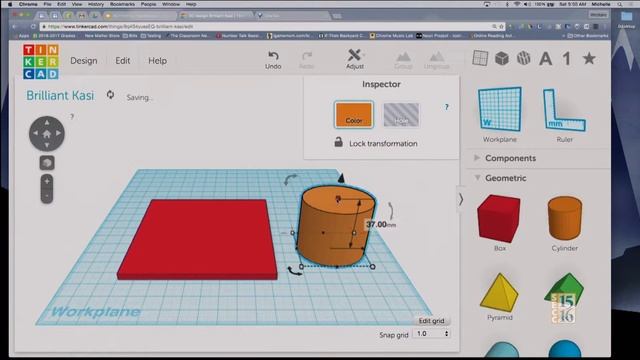Open the History menu in the menu bar
Screen dimensions: 640x360
(96, 4)
